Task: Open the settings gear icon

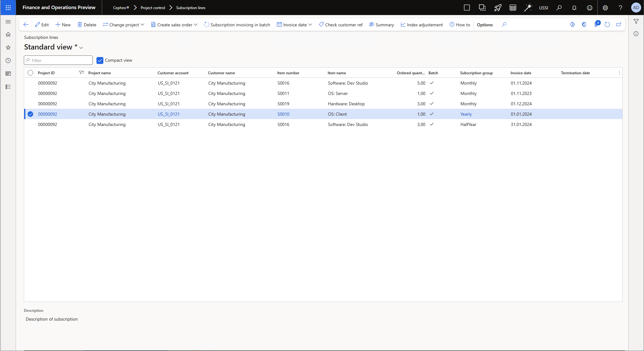Action: tap(605, 8)
